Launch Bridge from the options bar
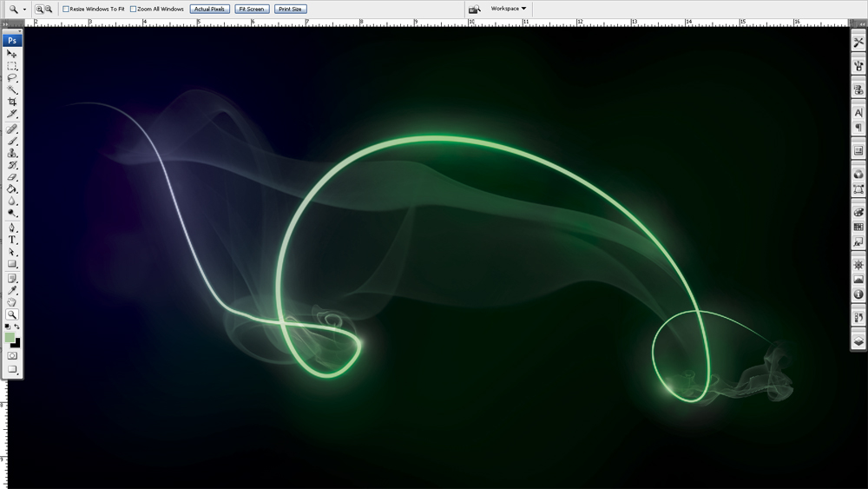 [x=475, y=9]
